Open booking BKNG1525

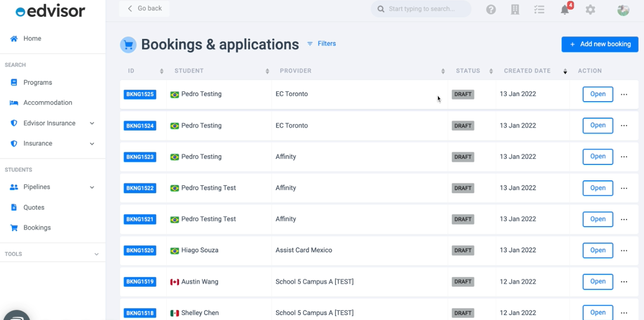tap(598, 94)
